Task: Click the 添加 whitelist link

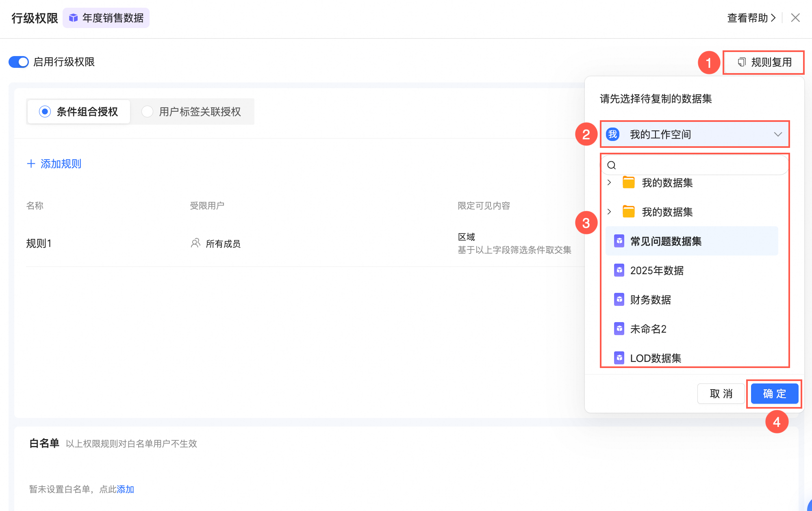Action: pyautogui.click(x=125, y=489)
